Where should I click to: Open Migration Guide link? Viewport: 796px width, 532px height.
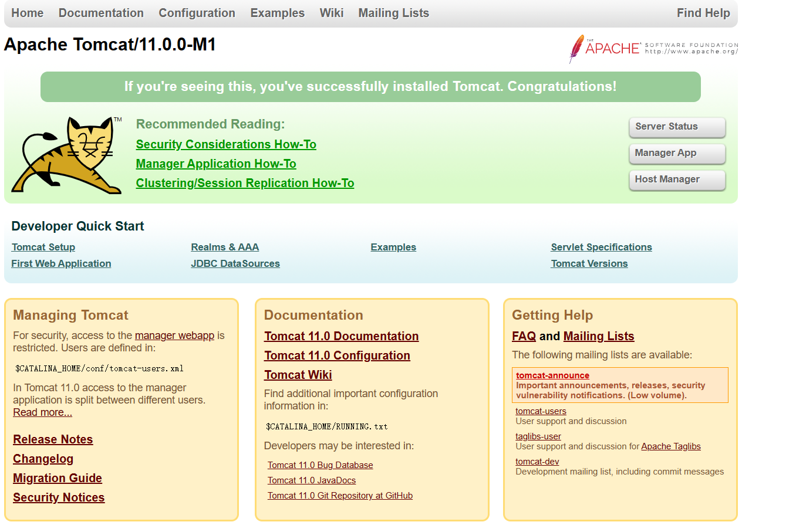click(x=58, y=478)
